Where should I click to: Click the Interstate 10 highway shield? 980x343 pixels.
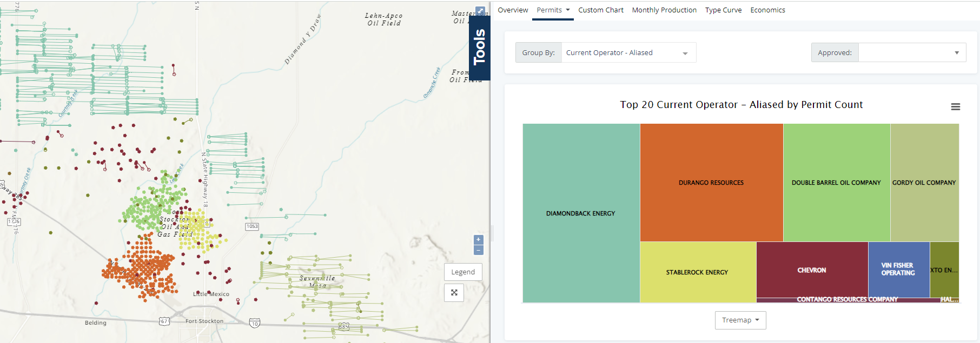tap(255, 323)
